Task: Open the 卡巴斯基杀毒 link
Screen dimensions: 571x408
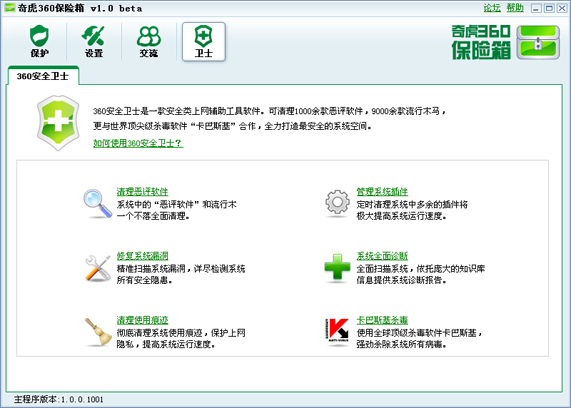Action: [x=382, y=320]
